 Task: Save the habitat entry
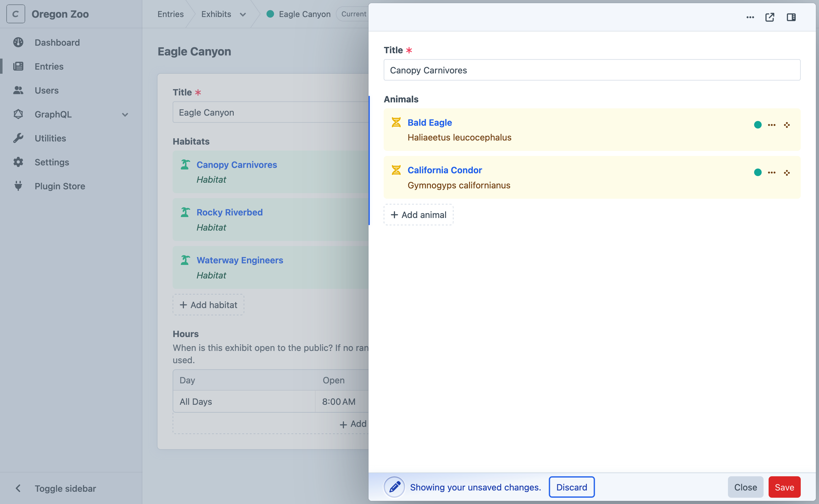pyautogui.click(x=784, y=487)
